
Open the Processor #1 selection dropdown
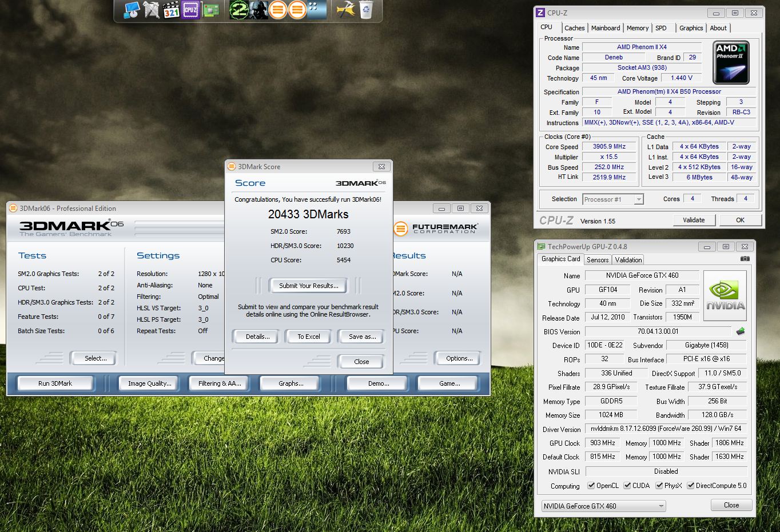pyautogui.click(x=613, y=199)
